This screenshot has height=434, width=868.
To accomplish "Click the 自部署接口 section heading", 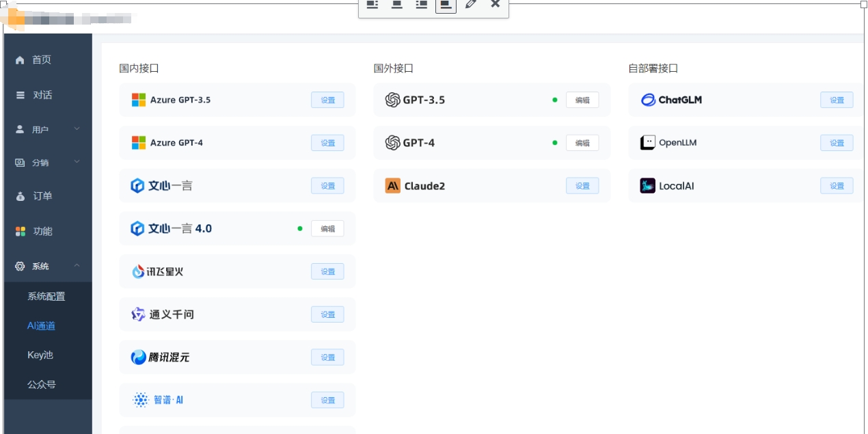I will pos(653,68).
